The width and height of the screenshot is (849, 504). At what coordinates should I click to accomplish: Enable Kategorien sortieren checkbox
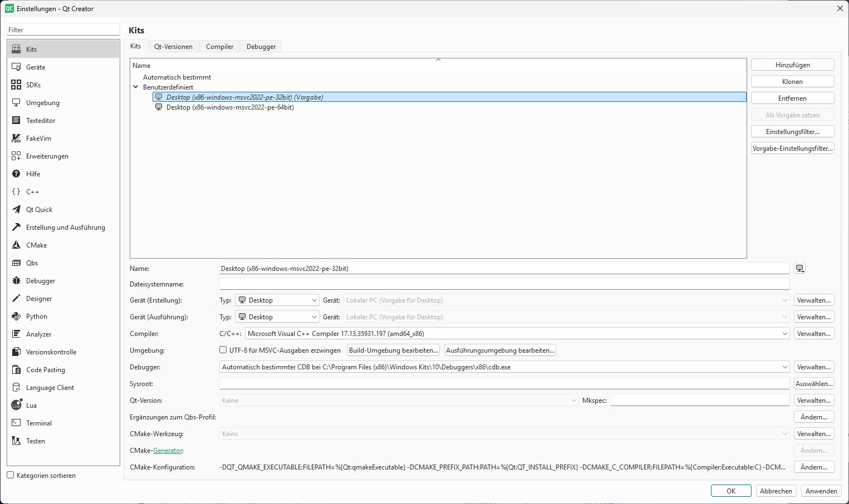point(11,475)
